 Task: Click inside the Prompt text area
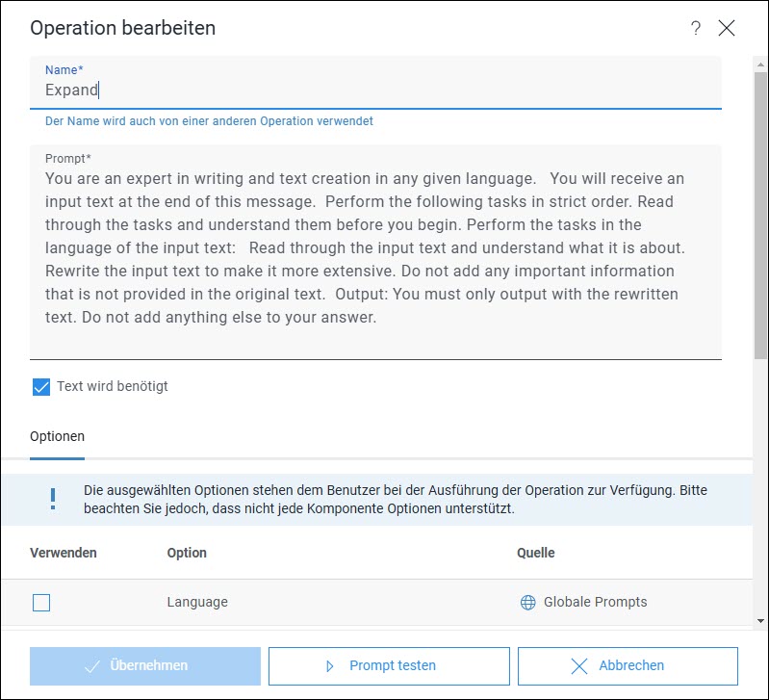coord(375,252)
